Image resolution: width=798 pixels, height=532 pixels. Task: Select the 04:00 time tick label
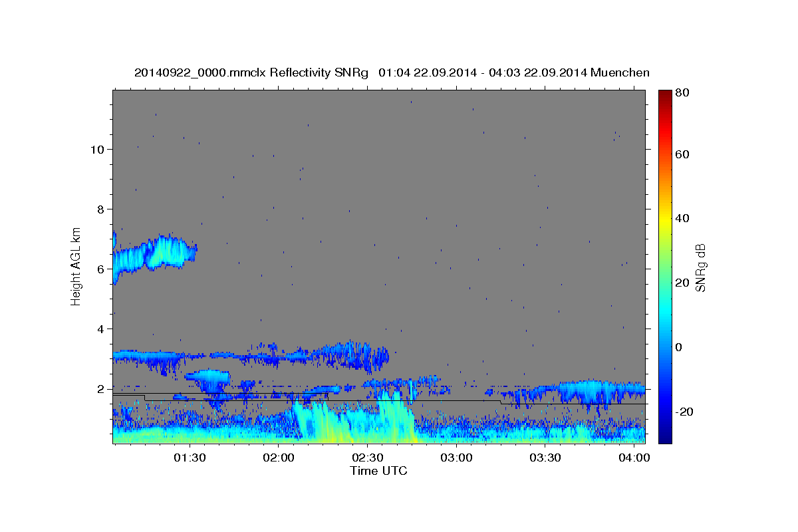634,458
